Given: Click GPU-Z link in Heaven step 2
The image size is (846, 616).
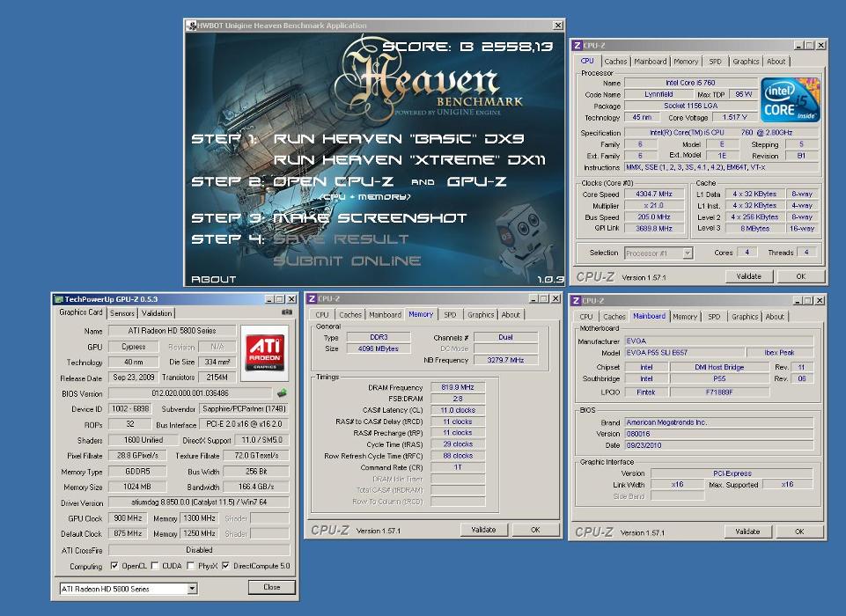Looking at the screenshot, I should 476,182.
